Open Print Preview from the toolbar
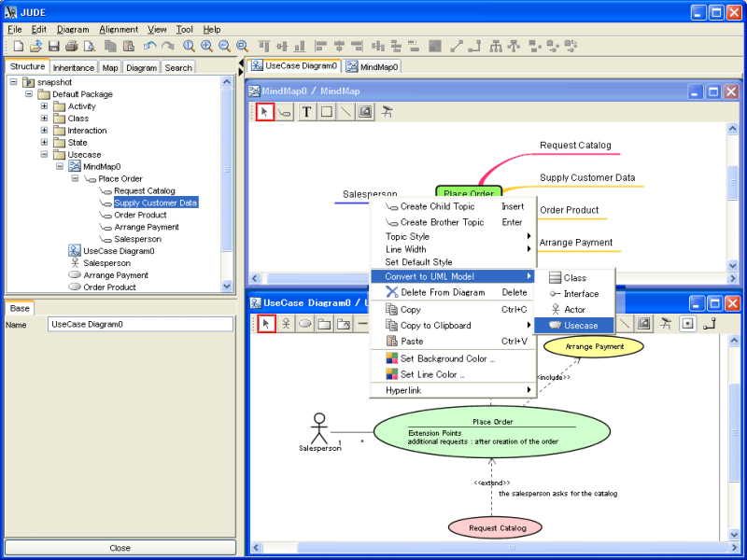The image size is (747, 560). point(89,46)
